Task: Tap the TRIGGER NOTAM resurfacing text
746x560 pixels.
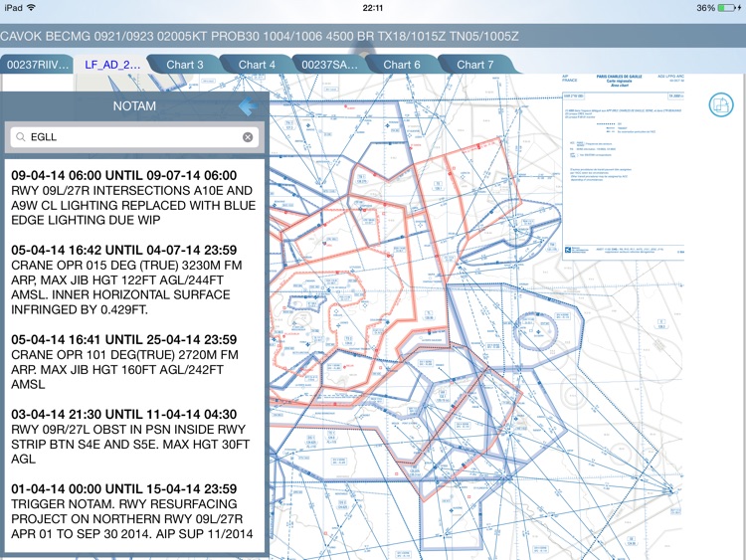Action: pos(132,518)
